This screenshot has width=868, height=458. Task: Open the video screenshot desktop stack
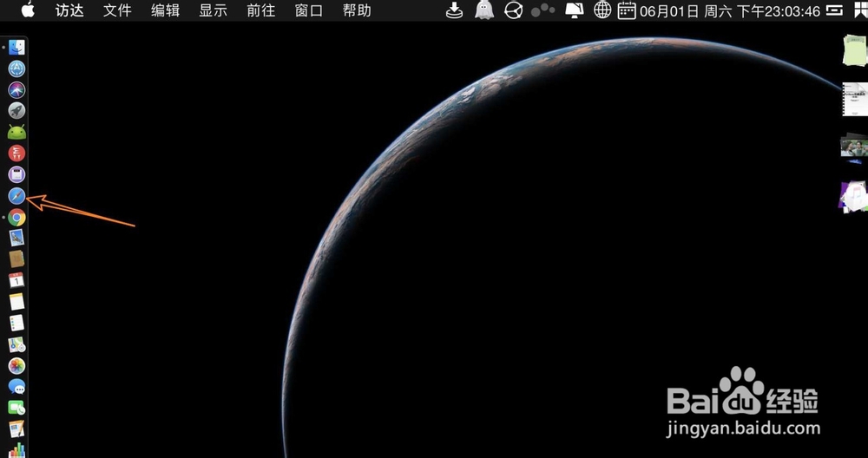[855, 148]
